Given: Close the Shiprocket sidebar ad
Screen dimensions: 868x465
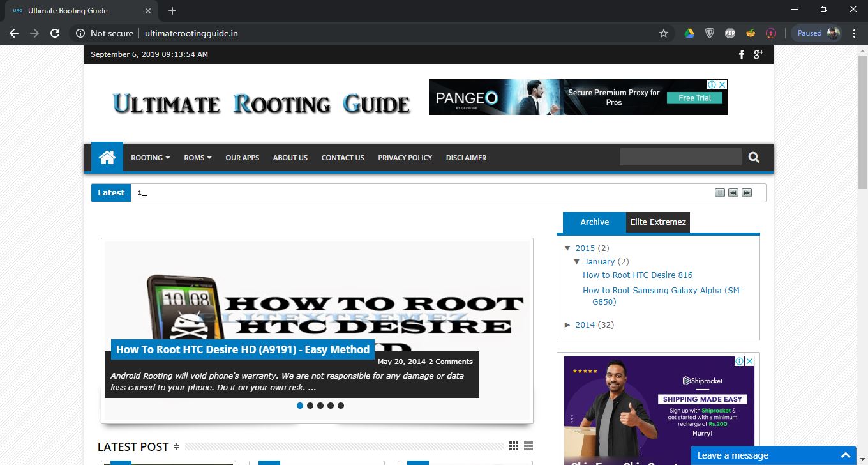Looking at the screenshot, I should coord(750,361).
